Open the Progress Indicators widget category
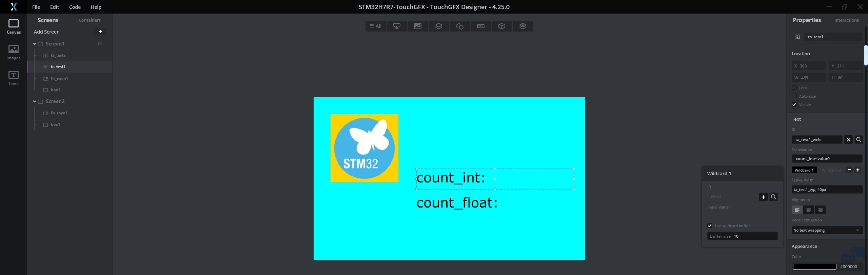This screenshot has width=868, height=275. click(x=480, y=26)
